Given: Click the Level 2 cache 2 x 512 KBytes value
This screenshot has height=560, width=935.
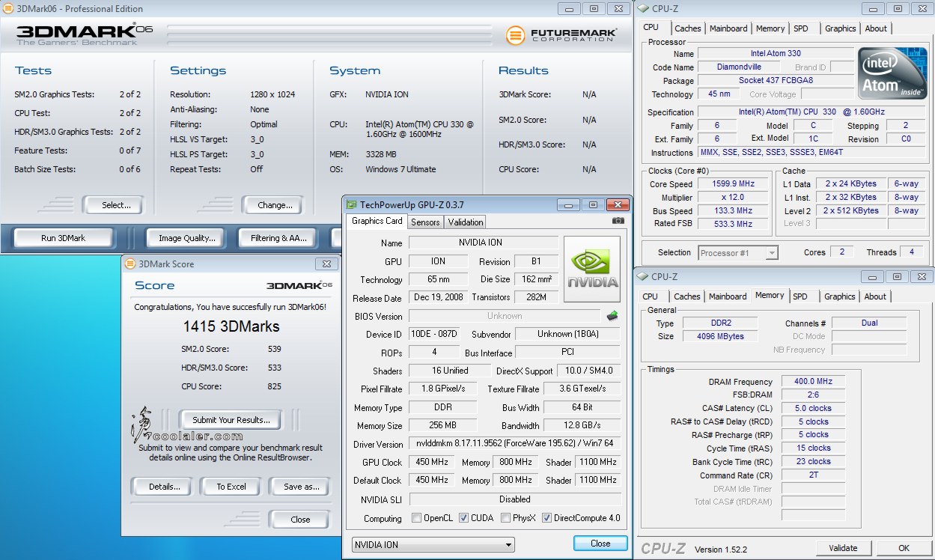Looking at the screenshot, I should 852,211.
